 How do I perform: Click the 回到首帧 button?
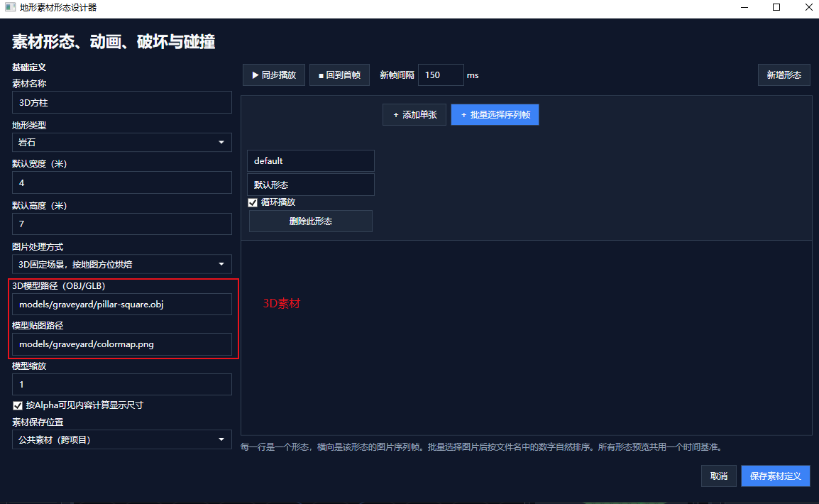pos(339,75)
